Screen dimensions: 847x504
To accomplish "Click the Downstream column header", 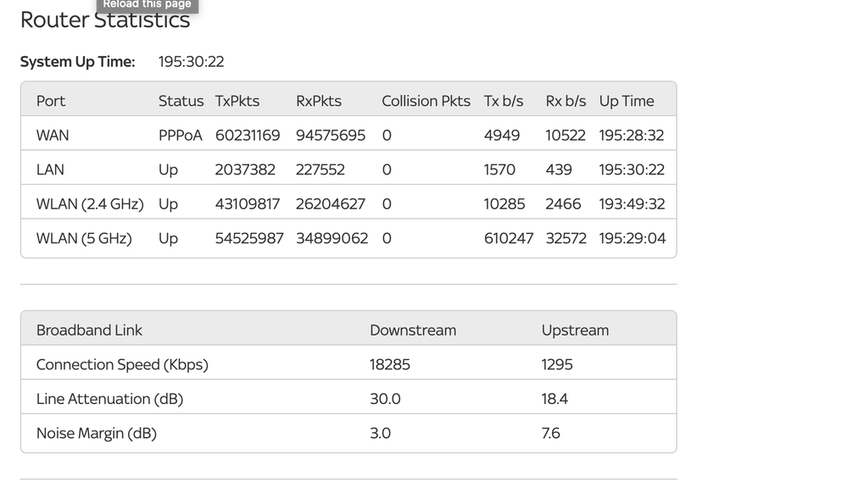I will point(413,330).
